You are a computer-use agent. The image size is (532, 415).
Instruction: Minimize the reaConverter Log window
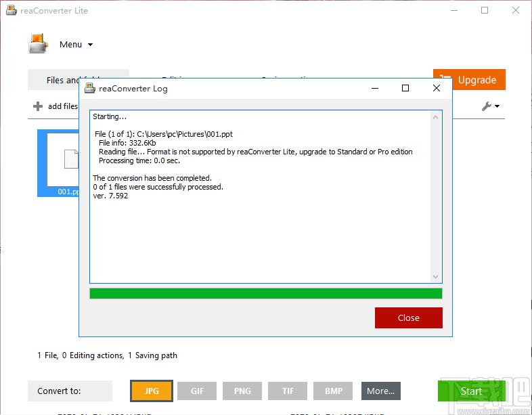(x=375, y=88)
